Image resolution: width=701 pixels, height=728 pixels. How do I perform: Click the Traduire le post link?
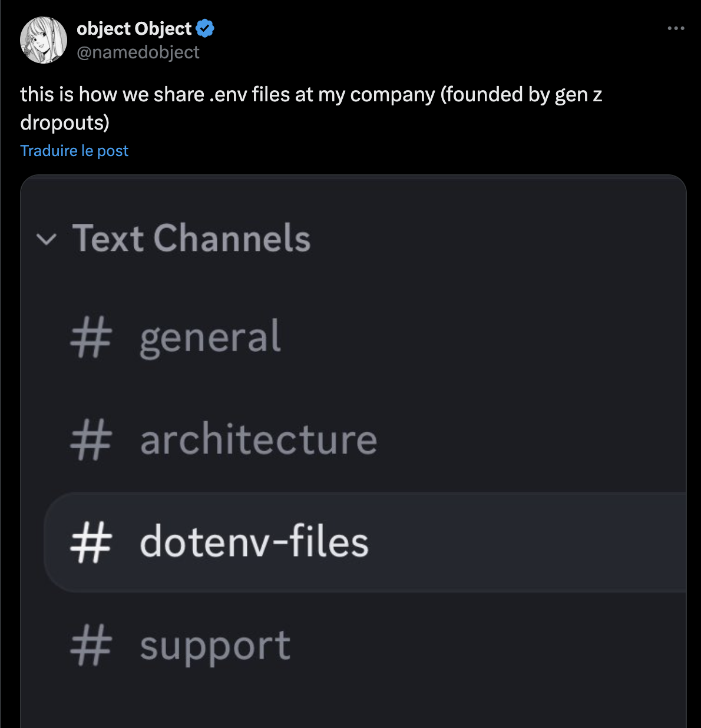pyautogui.click(x=74, y=151)
